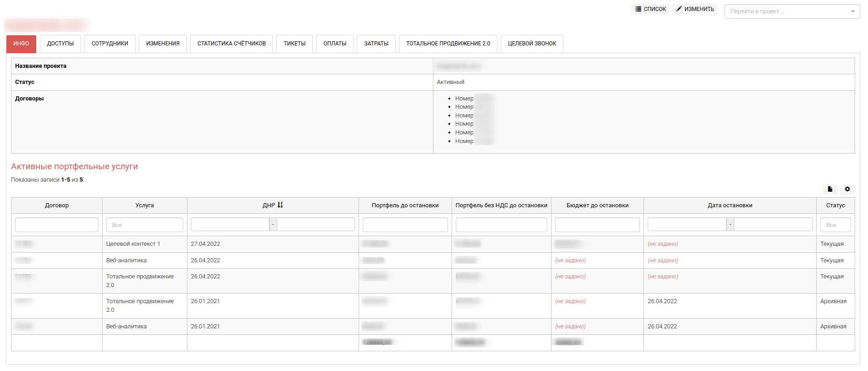Open the СОТРУДНИКИ tab

point(109,44)
